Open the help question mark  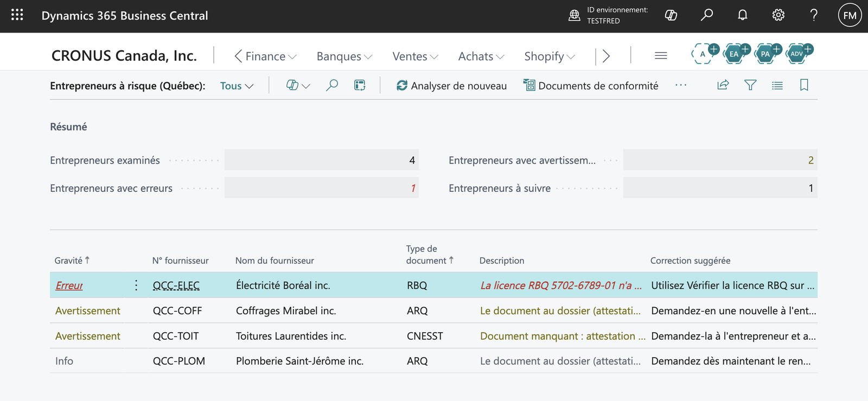[814, 15]
